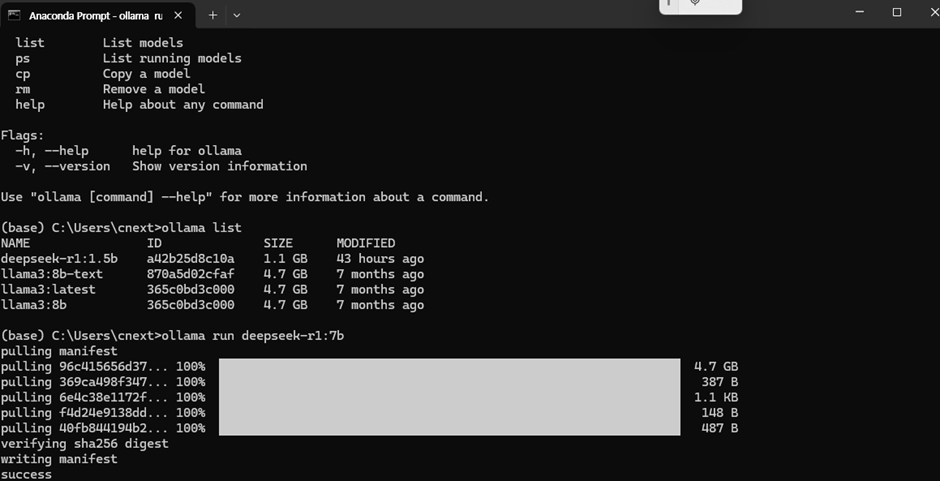Viewport: 940px width, 481px height.
Task: Close the Anaconda Prompt tab
Action: [178, 16]
